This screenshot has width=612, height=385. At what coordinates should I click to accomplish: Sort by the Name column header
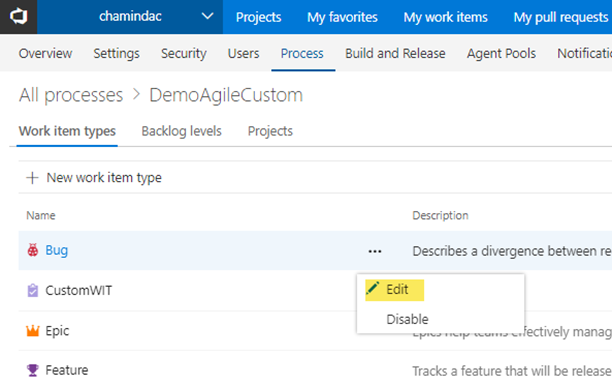click(41, 216)
